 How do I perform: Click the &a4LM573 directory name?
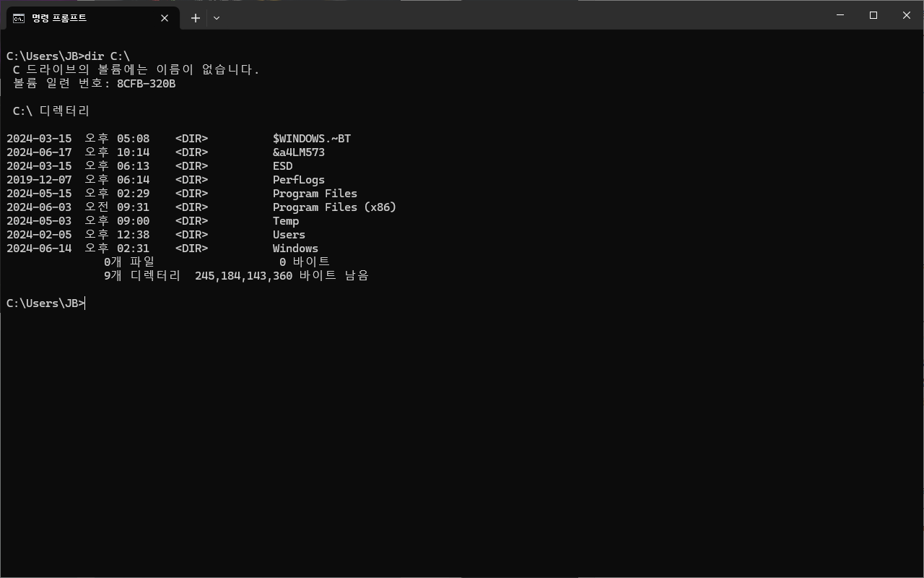pos(299,152)
